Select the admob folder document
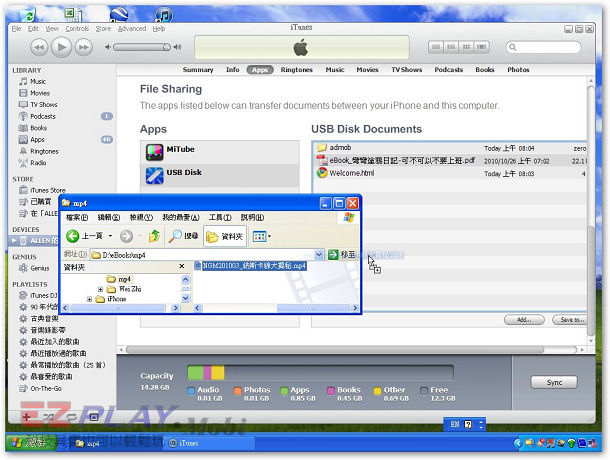This screenshot has width=610, height=460. tap(450, 148)
